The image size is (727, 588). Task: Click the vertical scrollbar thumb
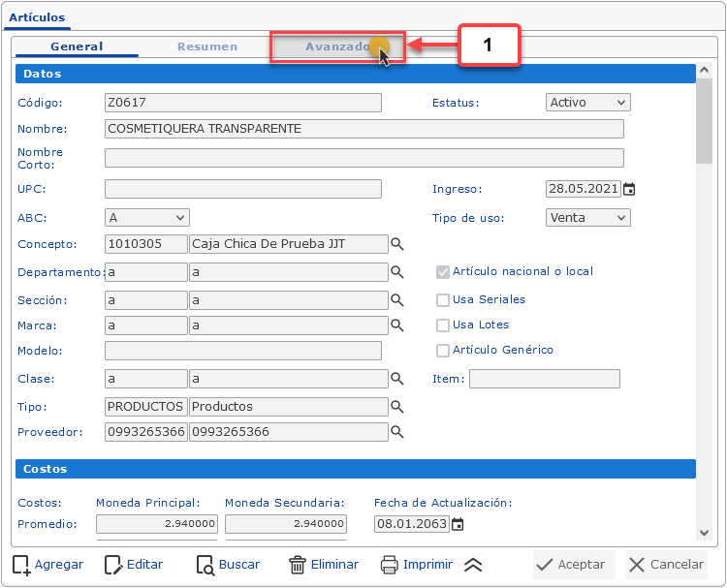(704, 126)
